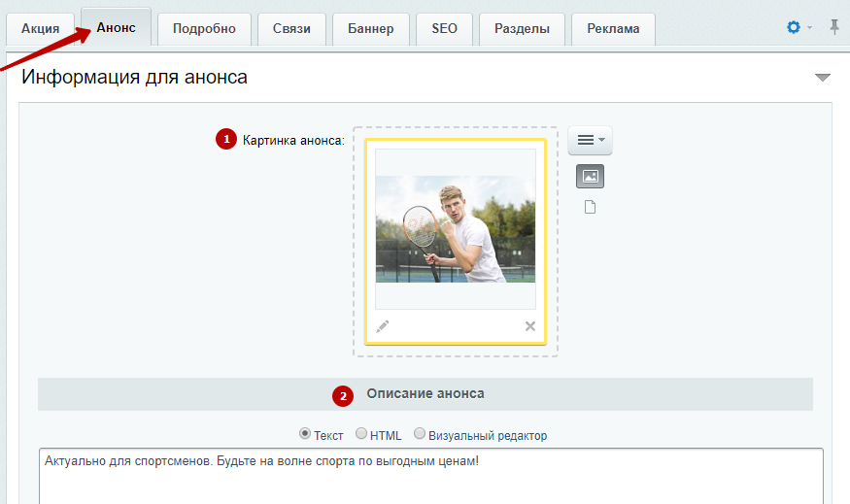Select the Текст description type

(305, 433)
